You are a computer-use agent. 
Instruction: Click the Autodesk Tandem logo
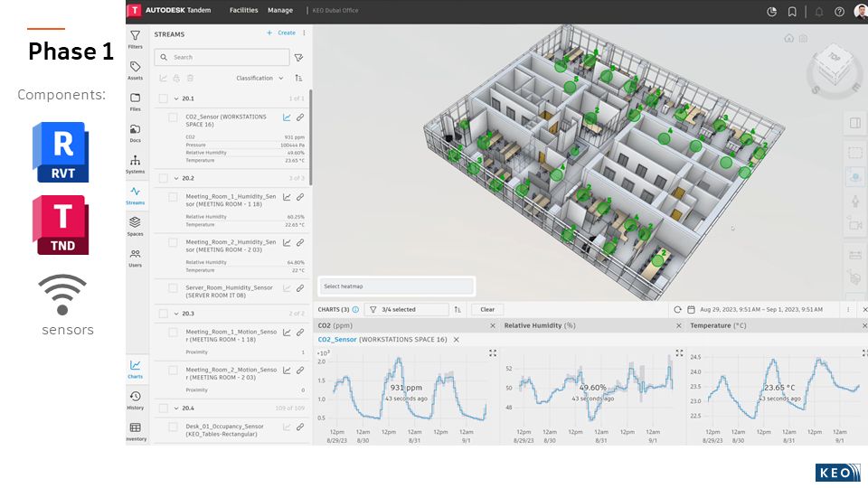169,11
